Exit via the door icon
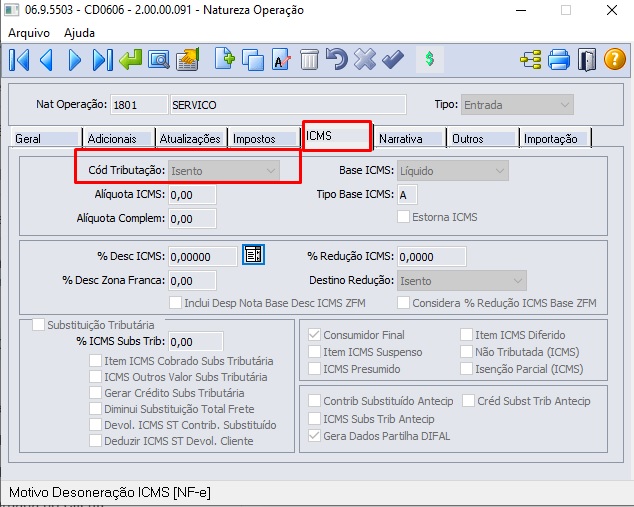Screen dimensions: 634x507 coord(587,60)
